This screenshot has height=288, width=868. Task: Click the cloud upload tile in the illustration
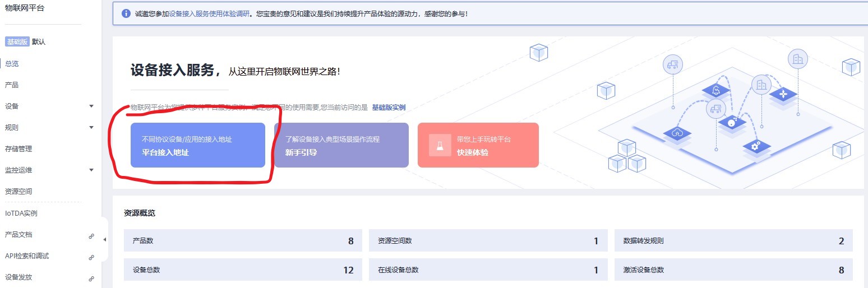coord(677,133)
